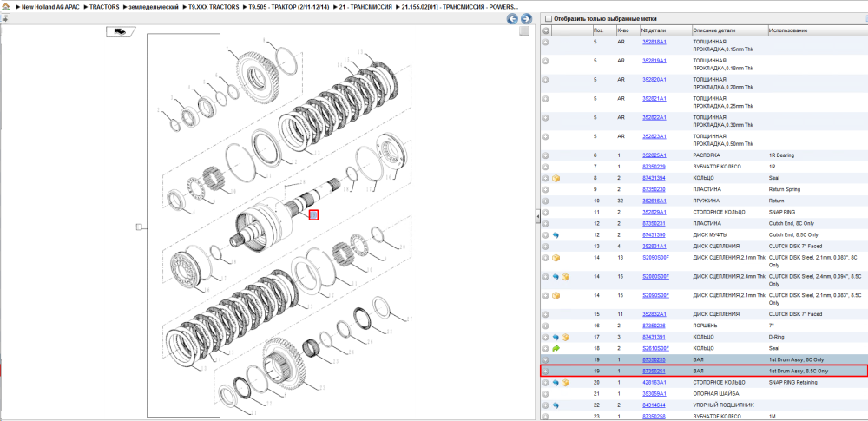This screenshot has width=868, height=421.
Task: Click '1R Bearing' usage cell
Action: (781, 155)
